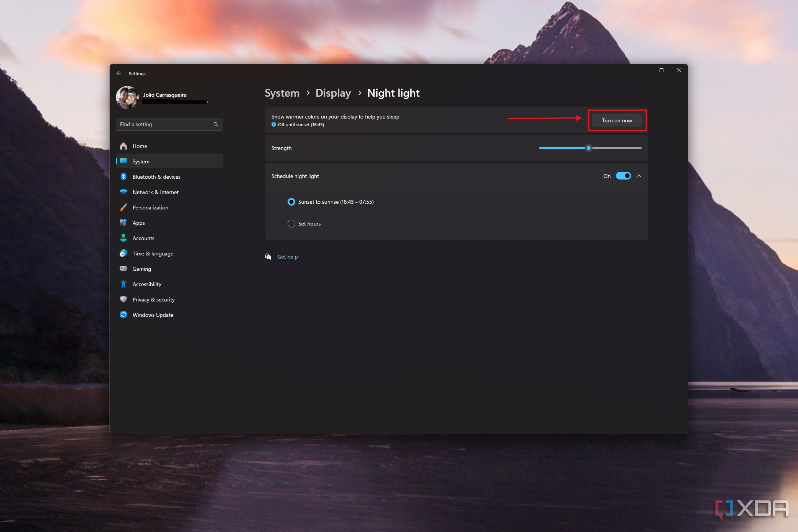Click the Search settings input field
Image resolution: width=798 pixels, height=532 pixels.
pos(168,124)
